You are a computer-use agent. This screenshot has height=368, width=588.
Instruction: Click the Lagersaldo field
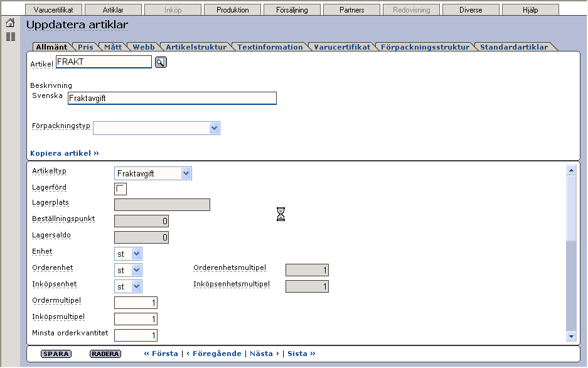click(x=141, y=237)
